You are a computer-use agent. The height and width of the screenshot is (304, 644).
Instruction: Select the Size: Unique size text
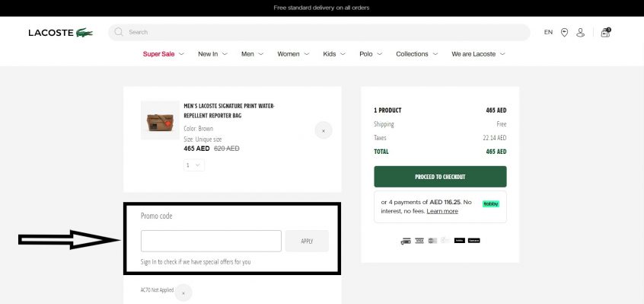click(x=202, y=139)
